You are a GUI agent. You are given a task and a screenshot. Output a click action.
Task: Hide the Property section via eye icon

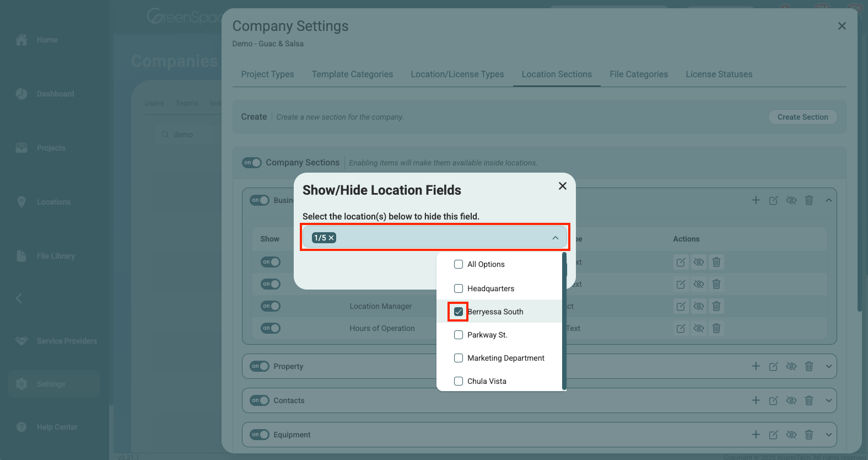pyautogui.click(x=791, y=366)
